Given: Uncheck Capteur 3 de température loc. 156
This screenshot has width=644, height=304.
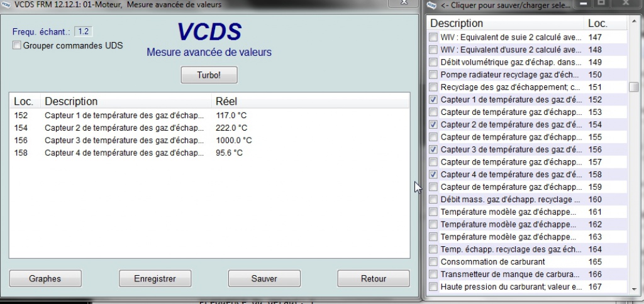Looking at the screenshot, I should point(433,149).
